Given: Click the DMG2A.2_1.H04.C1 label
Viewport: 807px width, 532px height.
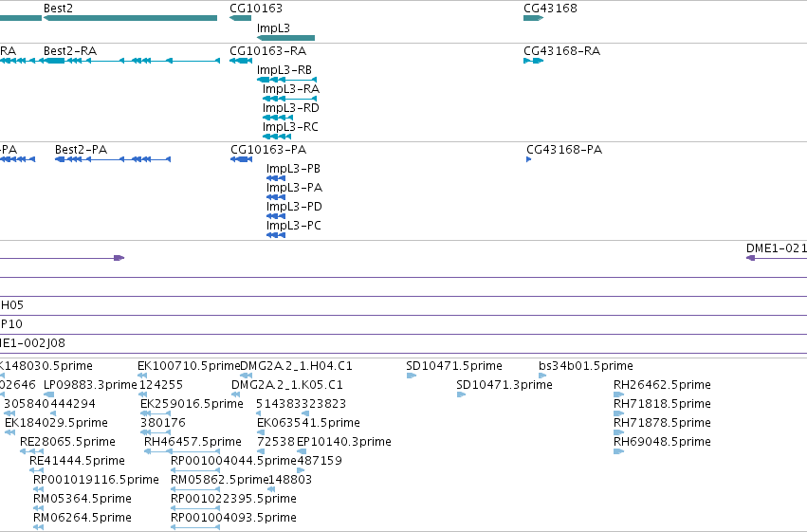Looking at the screenshot, I should click(297, 366).
